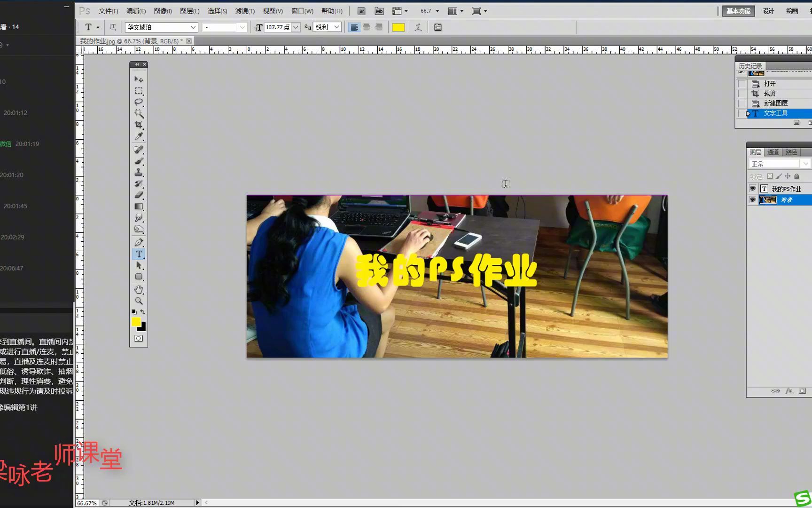This screenshot has height=508, width=812.
Task: Set history brush source at 打开
Action: click(x=742, y=84)
